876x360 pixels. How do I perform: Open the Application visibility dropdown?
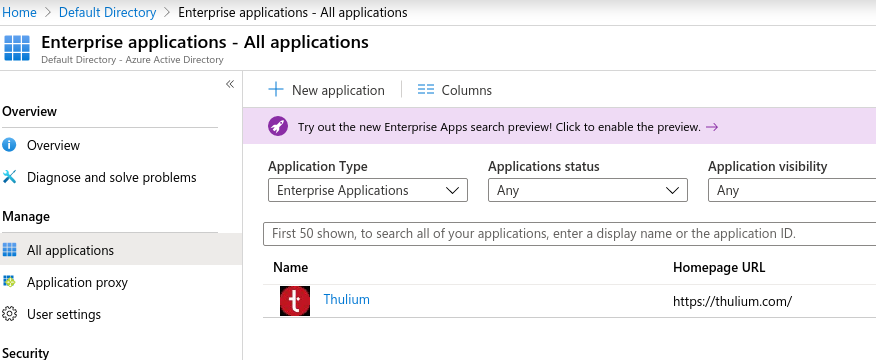coord(792,190)
